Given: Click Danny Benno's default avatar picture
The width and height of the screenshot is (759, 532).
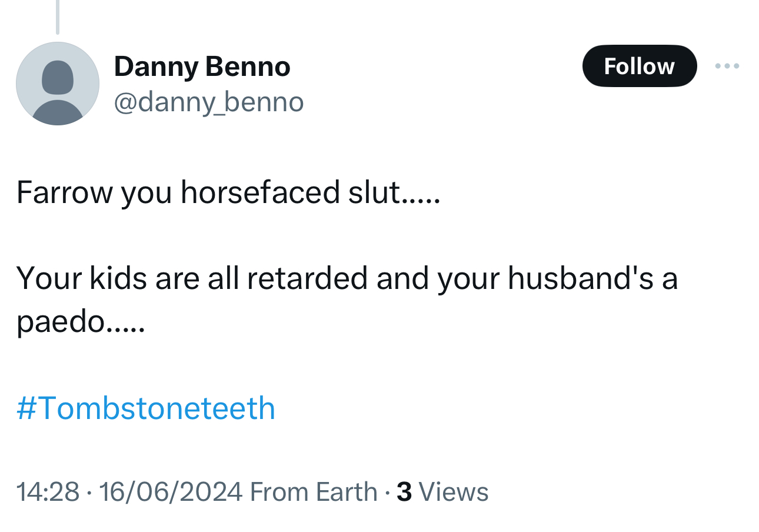Looking at the screenshot, I should click(58, 84).
